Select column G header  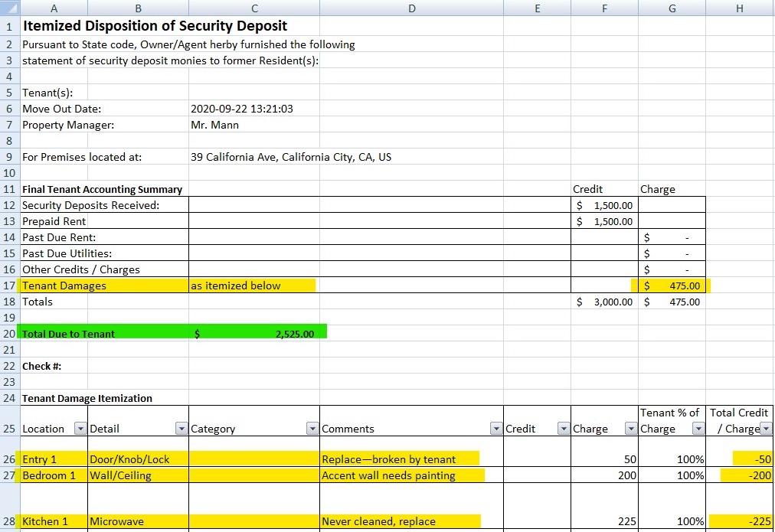pos(672,8)
